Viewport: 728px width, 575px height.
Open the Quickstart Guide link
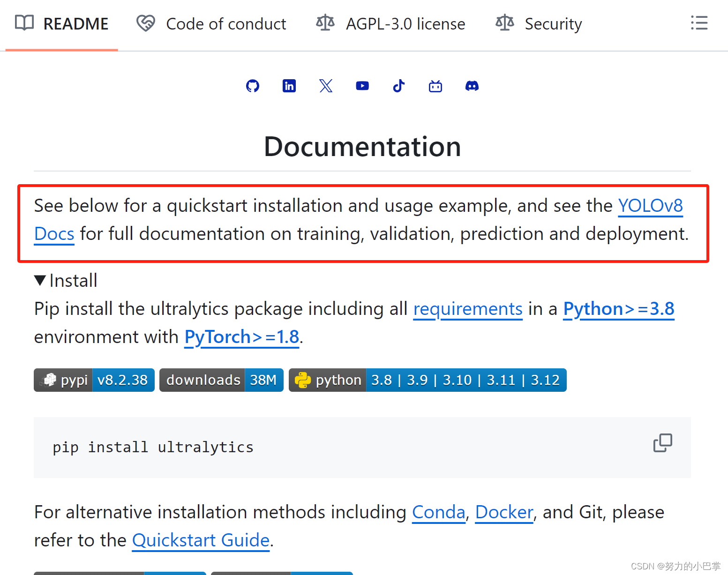[201, 540]
